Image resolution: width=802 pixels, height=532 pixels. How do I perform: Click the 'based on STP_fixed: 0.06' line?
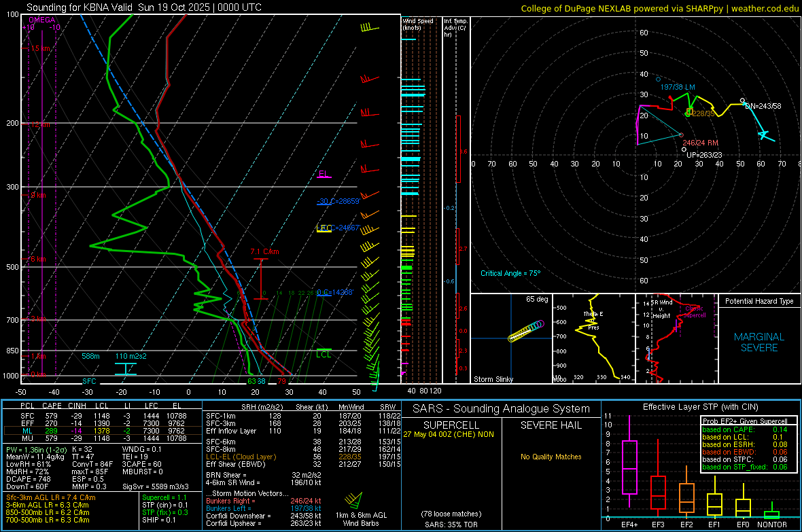745,467
